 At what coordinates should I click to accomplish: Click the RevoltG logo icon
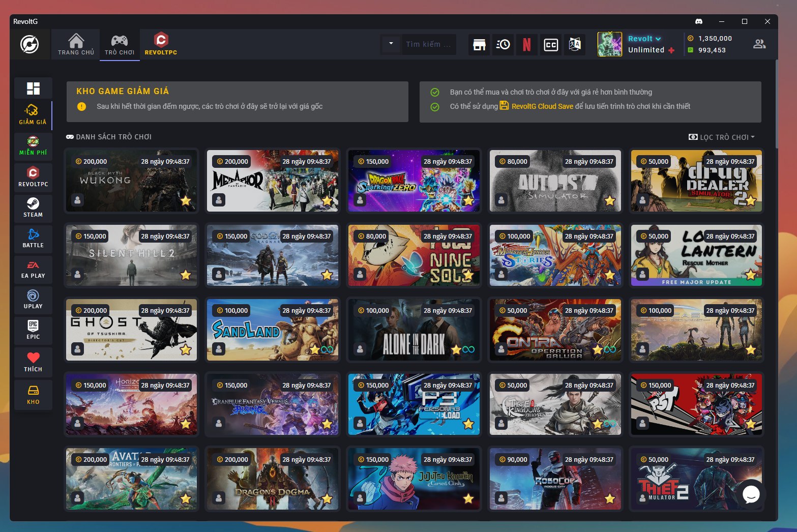tap(29, 44)
